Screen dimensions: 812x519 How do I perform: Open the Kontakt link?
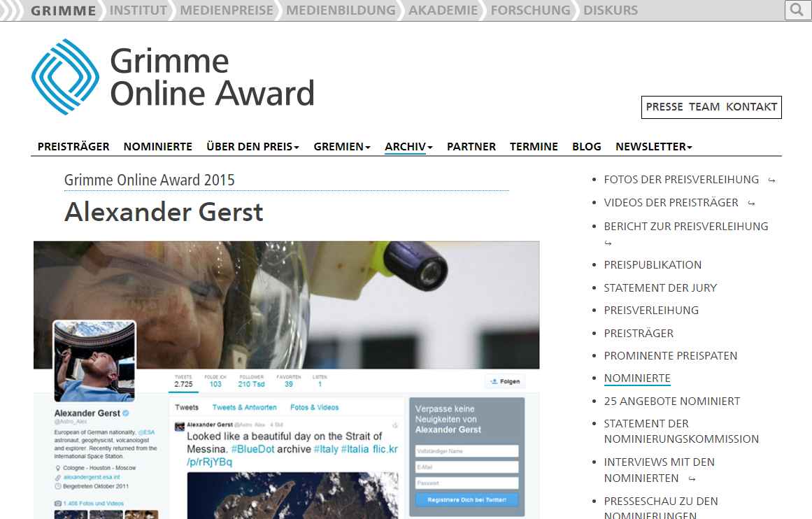tap(751, 107)
